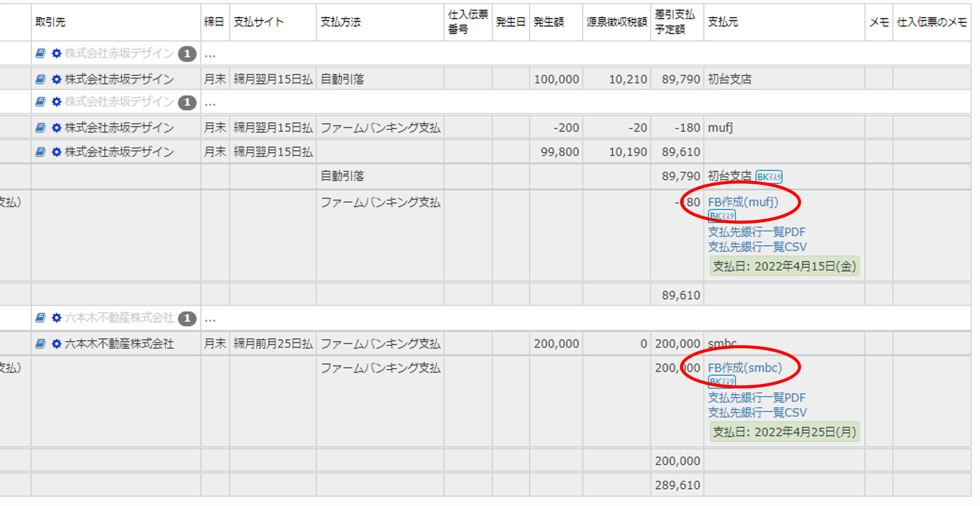Click the 仕入伝票番号 column header

click(x=468, y=22)
